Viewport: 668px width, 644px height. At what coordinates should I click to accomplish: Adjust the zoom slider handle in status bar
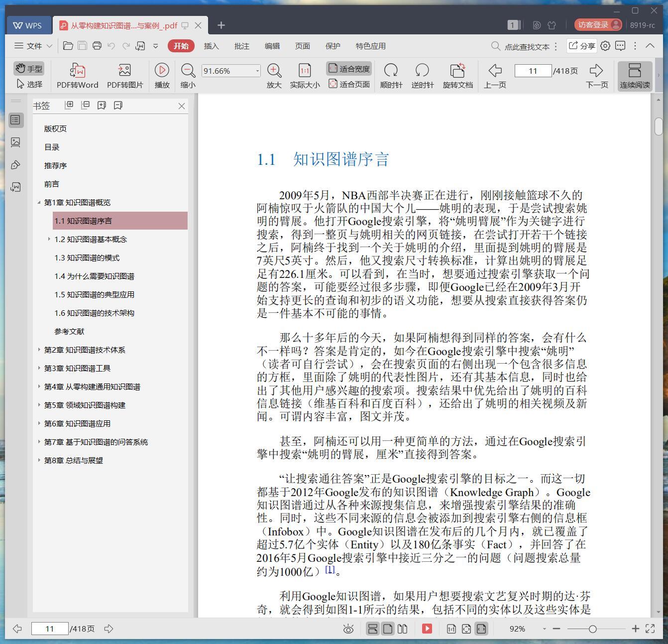tap(592, 629)
